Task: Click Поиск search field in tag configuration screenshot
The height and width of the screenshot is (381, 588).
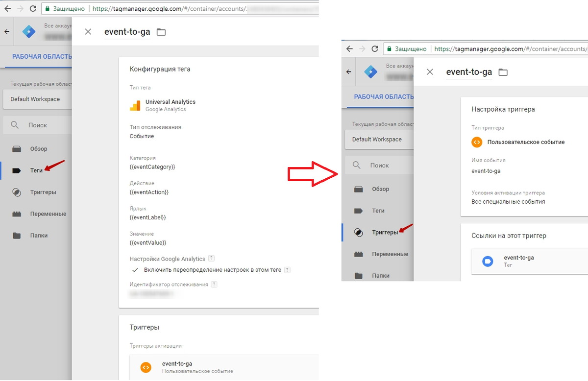Action: [x=37, y=125]
